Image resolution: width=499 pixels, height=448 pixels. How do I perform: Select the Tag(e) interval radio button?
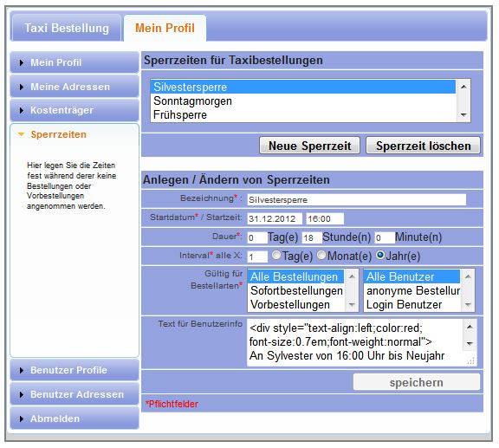pos(276,255)
